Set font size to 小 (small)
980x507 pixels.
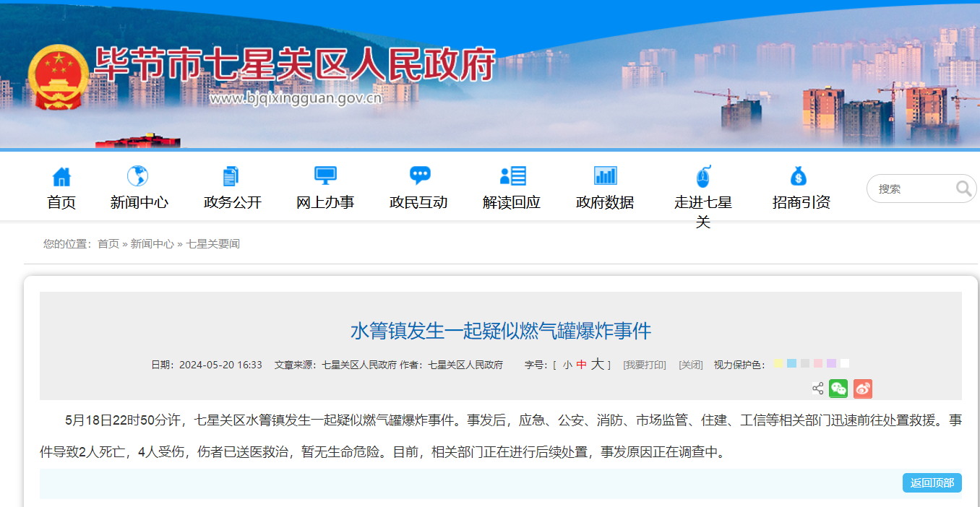coord(567,365)
